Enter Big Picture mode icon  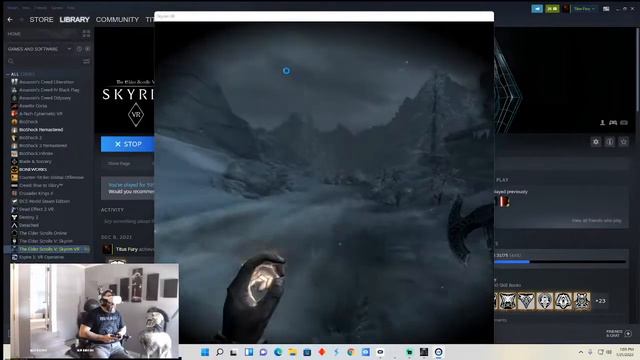(x=606, y=9)
